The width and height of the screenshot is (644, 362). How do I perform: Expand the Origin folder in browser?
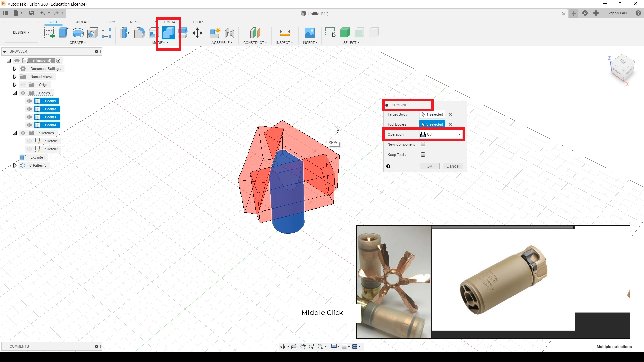[x=15, y=85]
